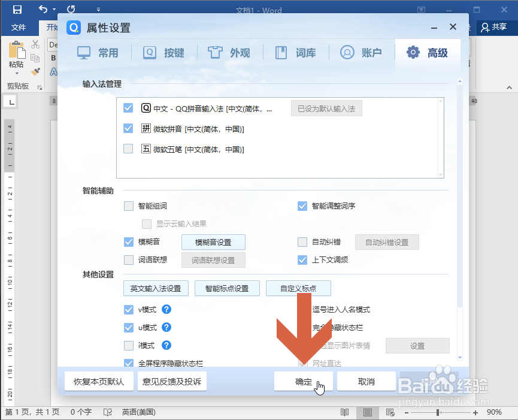518x420 pixels.
Task: Click the help icon next to v模式
Action: coord(166,309)
